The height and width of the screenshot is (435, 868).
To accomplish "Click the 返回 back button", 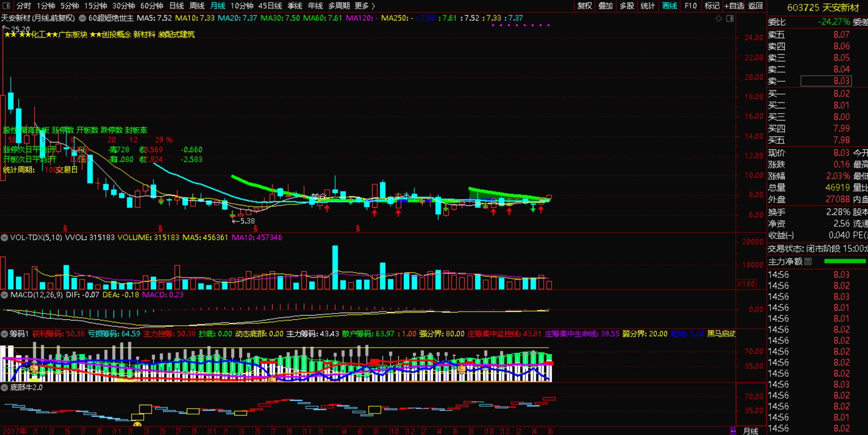I will [755, 6].
